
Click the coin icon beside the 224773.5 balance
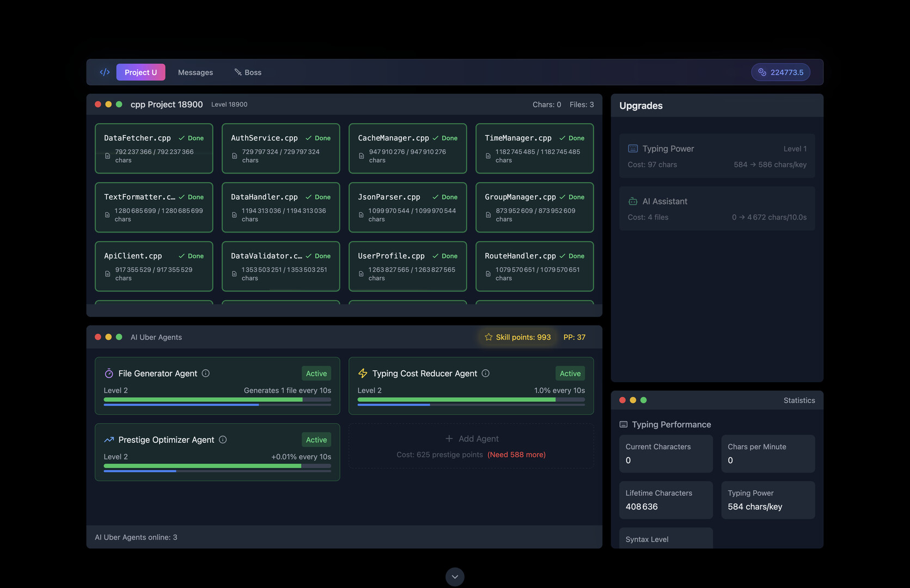[x=762, y=72]
